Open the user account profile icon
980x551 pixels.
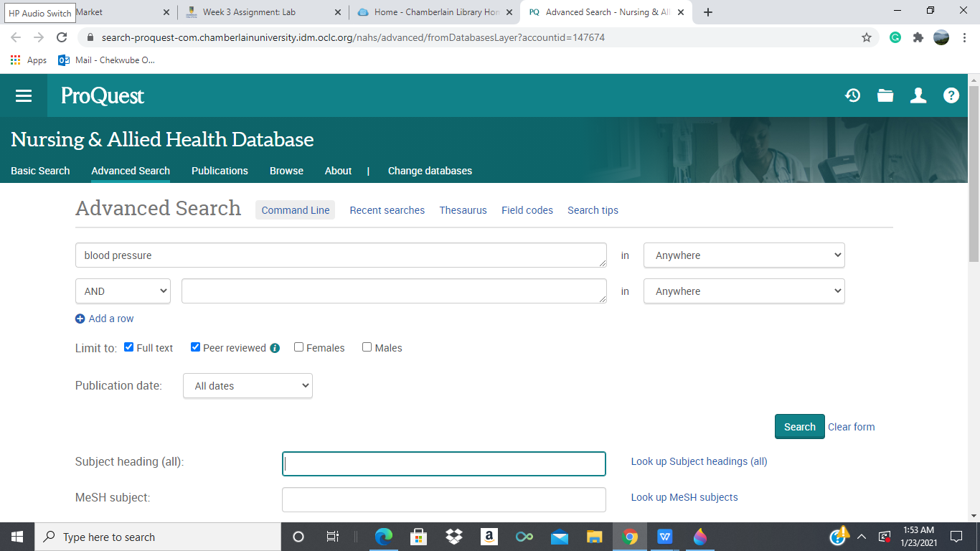(918, 95)
